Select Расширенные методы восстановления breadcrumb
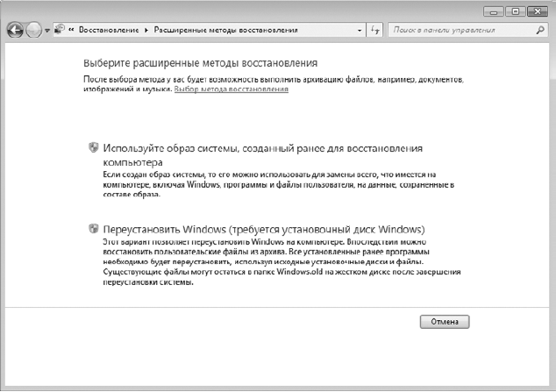556x392 pixels. (225, 30)
